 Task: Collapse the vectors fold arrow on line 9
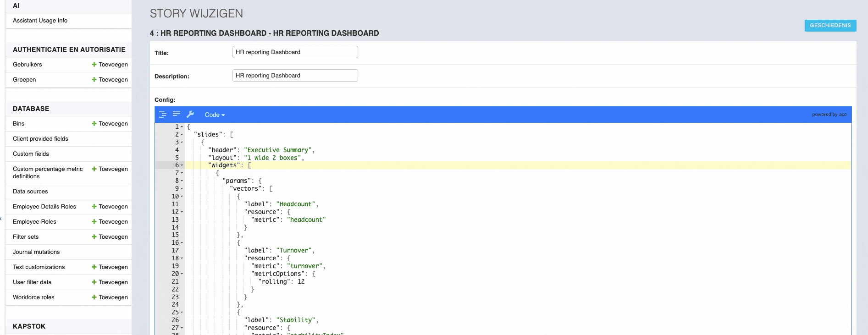(x=182, y=189)
